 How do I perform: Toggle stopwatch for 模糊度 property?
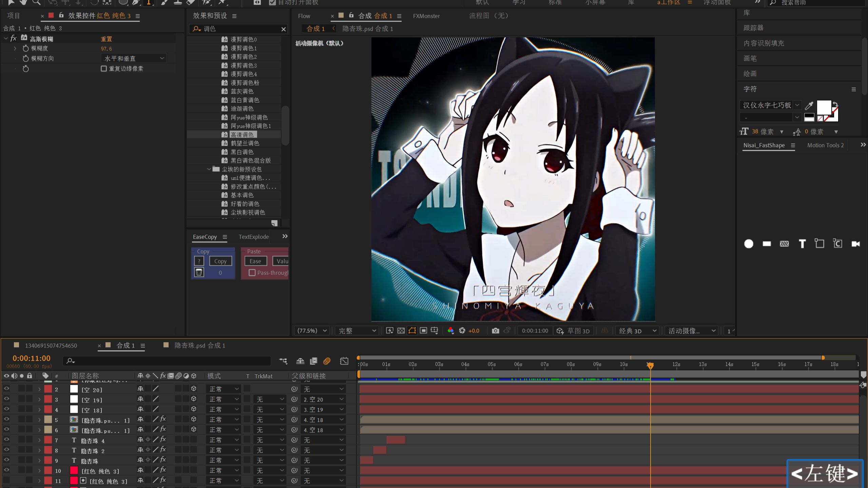coord(25,48)
